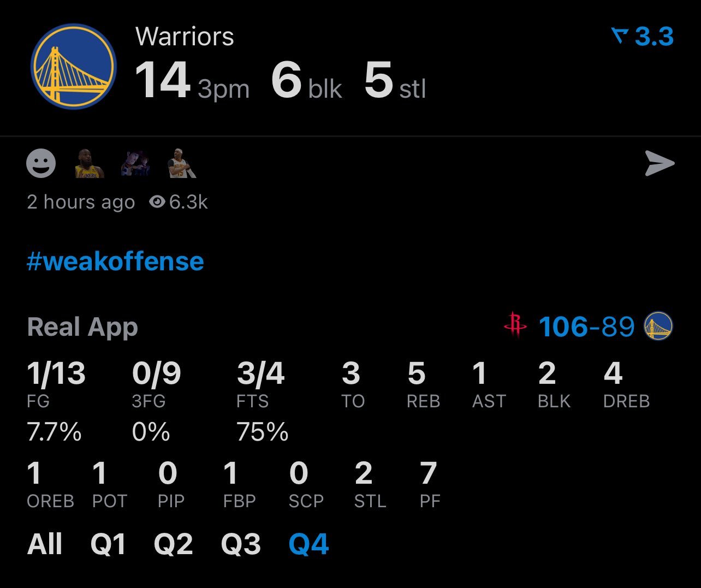Tap the LeBron reaction sticker
The image size is (701, 588).
(89, 163)
